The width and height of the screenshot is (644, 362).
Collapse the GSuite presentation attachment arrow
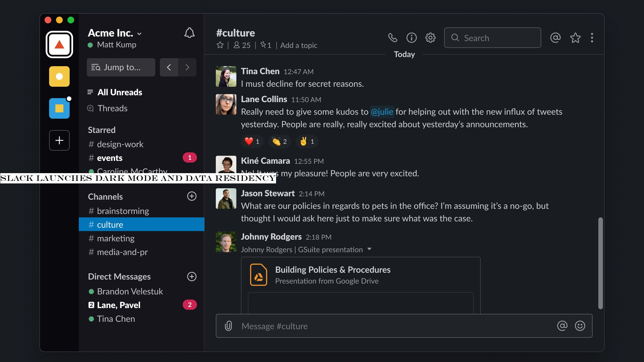369,249
